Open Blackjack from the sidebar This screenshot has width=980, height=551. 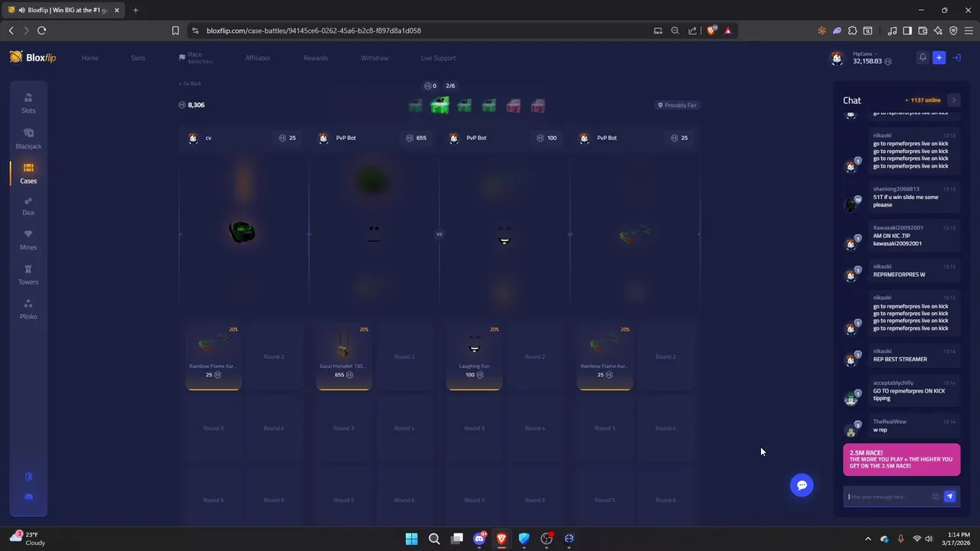(28, 139)
